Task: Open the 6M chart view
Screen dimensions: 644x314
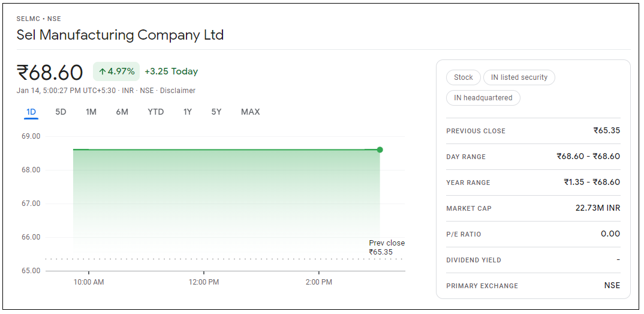Action: click(x=122, y=112)
